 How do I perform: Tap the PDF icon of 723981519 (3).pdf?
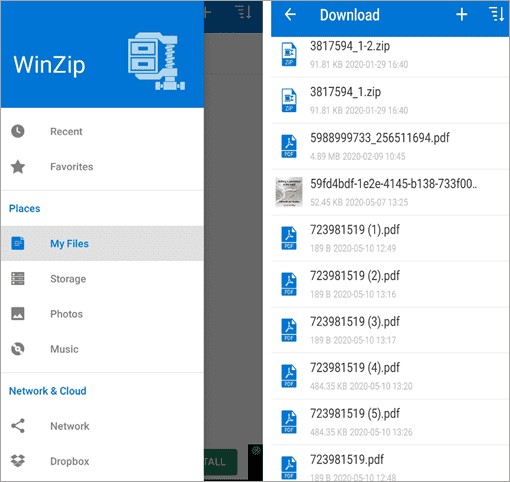tap(289, 330)
